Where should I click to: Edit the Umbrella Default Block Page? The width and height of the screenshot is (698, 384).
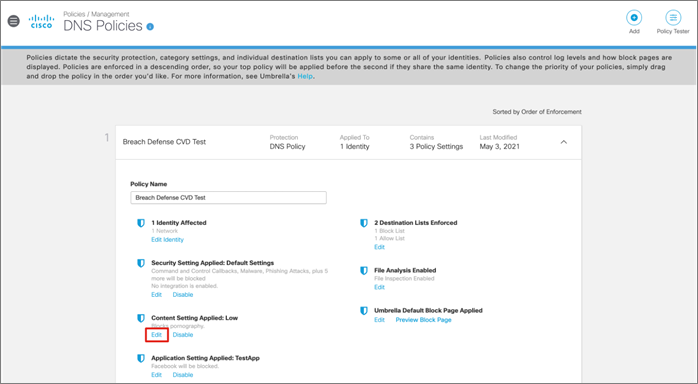point(379,319)
